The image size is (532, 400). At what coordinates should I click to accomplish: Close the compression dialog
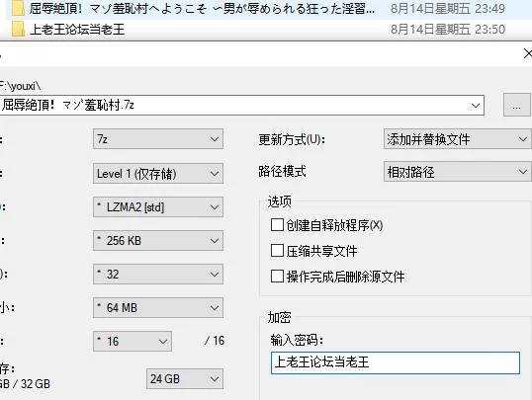[528, 53]
